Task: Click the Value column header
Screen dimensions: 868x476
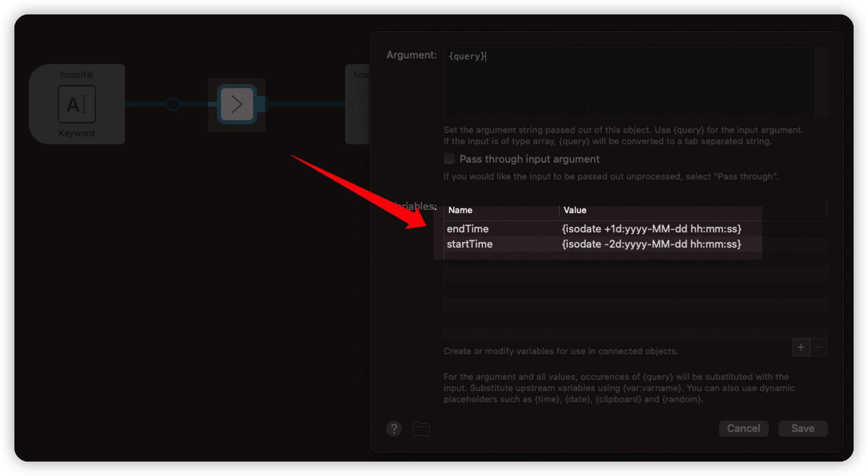Action: [575, 210]
